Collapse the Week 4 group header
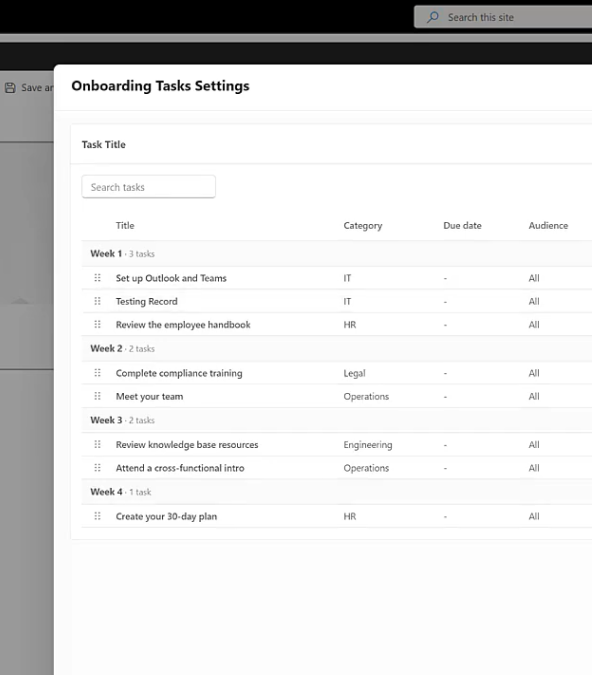Screen dimensions: 592x675 tap(337, 492)
